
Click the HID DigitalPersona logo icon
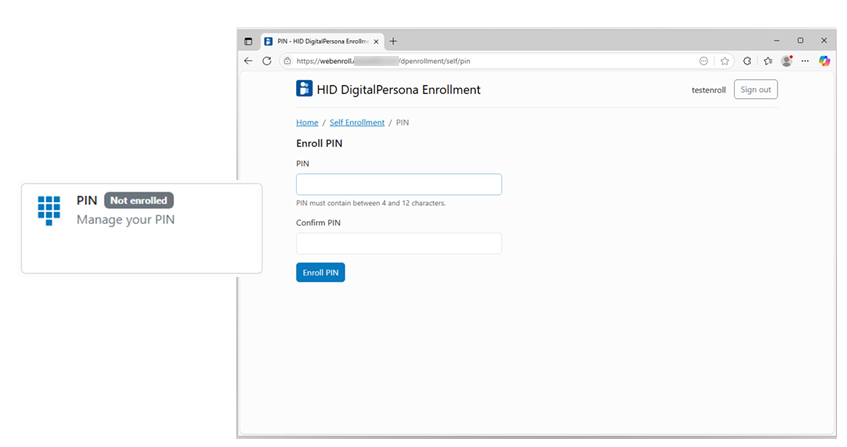(304, 89)
